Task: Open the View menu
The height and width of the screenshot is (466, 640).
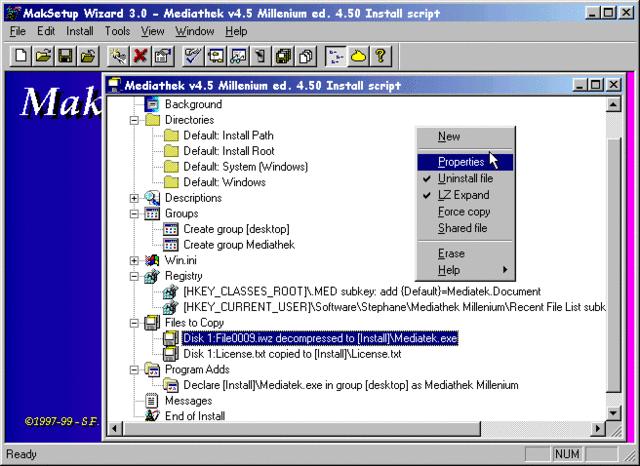Action: 152,31
